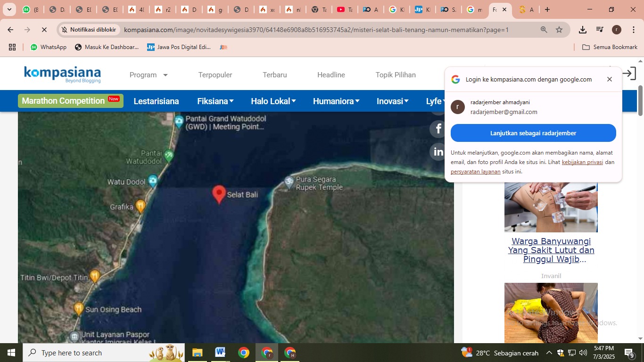Click the back pain ad image below Invanil
The image size is (644, 362).
(551, 313)
